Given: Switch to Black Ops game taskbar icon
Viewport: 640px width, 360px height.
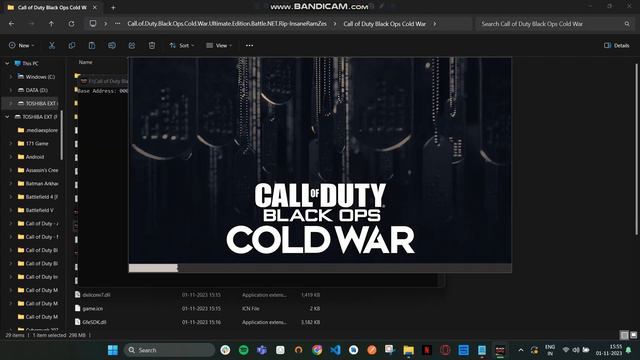Looking at the screenshot, I should [500, 350].
